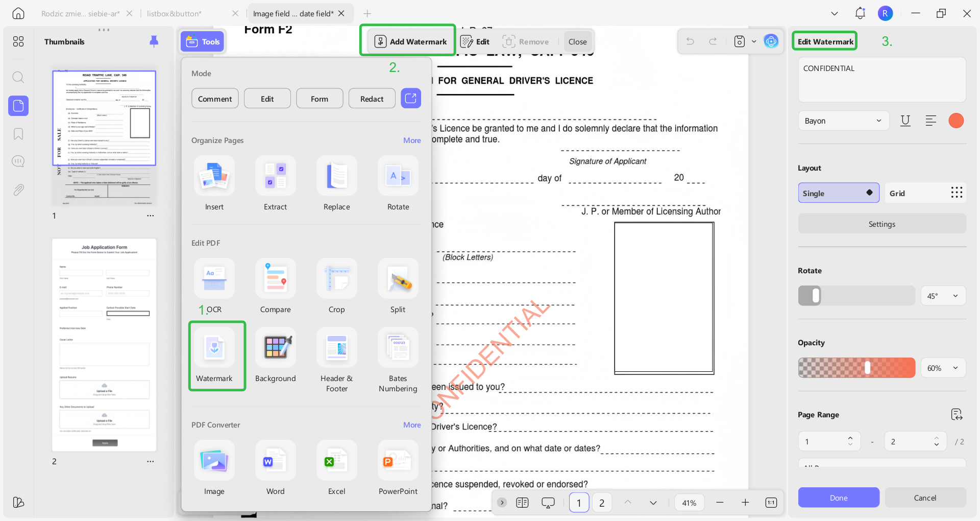Open the font dropdown showing Bayon

[x=843, y=121]
